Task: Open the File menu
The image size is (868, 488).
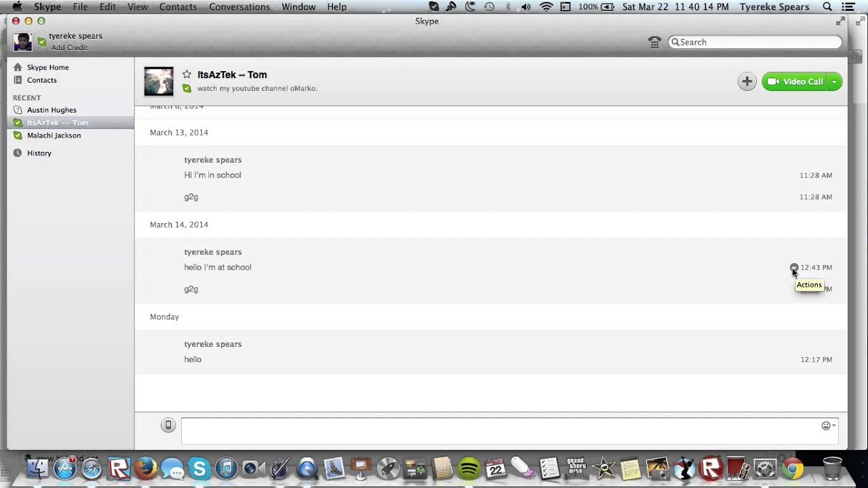Action: (x=80, y=7)
